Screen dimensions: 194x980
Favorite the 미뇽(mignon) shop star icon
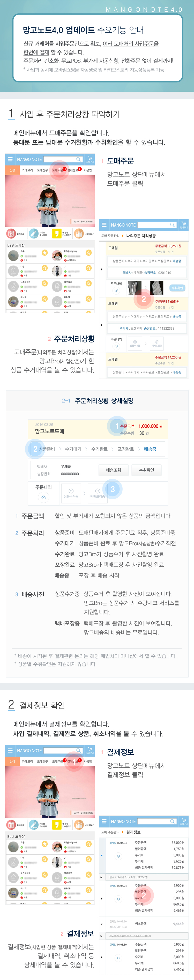coord(88,253)
